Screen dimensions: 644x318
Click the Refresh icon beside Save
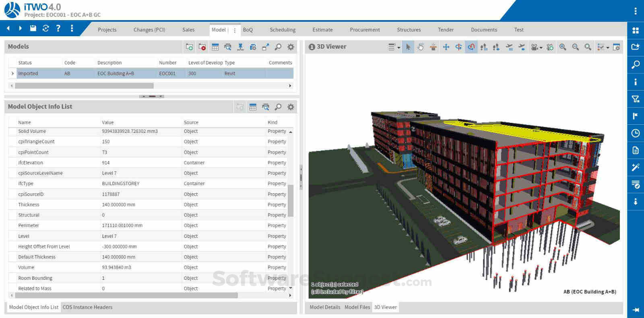click(x=45, y=28)
